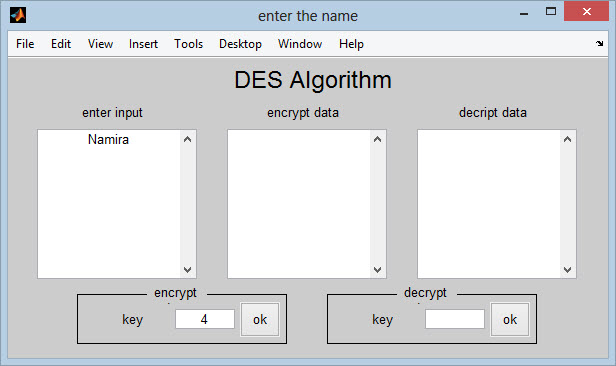Click the 'enter input' label

(112, 113)
